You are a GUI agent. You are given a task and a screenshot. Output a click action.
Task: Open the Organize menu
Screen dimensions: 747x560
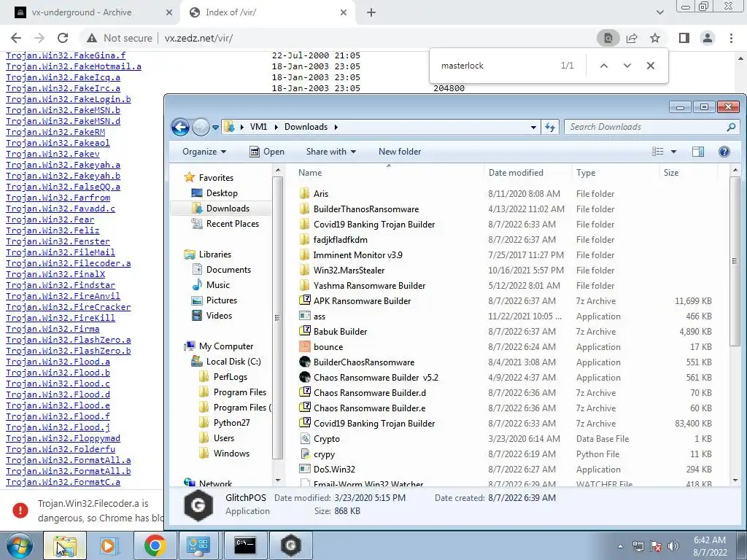(x=204, y=152)
